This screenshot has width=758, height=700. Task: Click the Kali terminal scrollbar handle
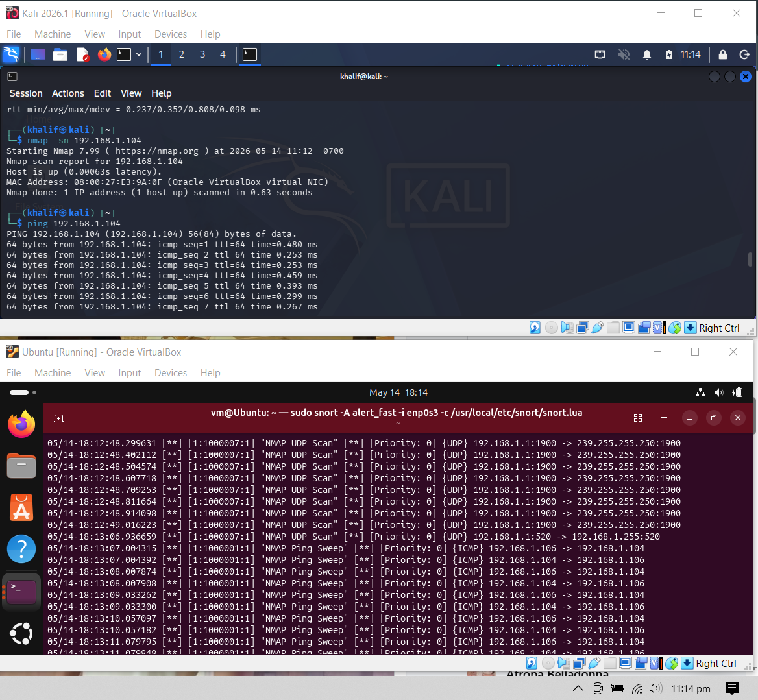750,259
